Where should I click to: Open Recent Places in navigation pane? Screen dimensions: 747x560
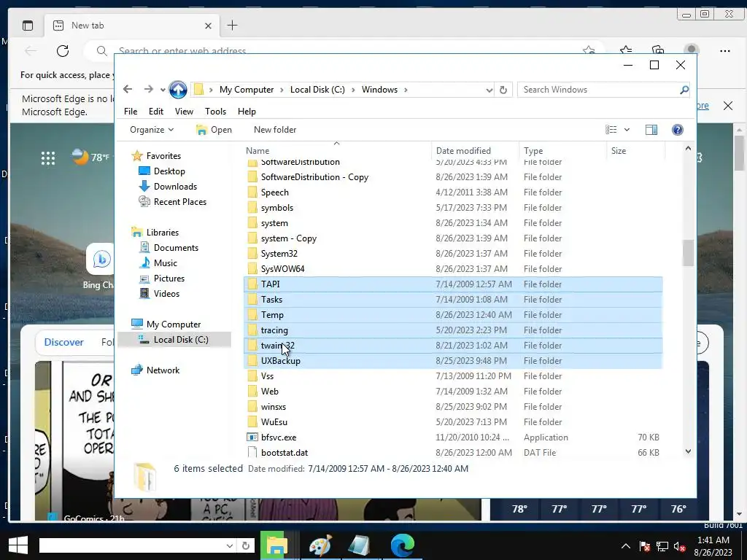(x=179, y=201)
